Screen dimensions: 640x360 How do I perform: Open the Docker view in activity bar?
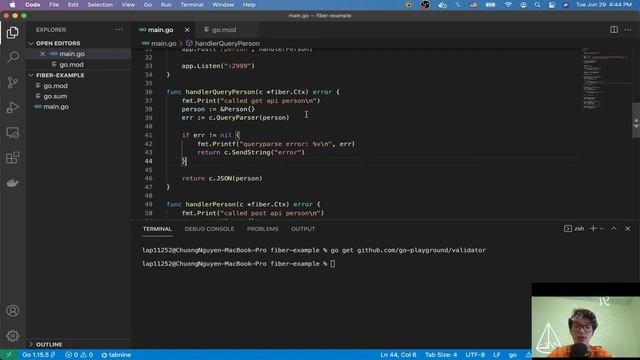tap(13, 183)
